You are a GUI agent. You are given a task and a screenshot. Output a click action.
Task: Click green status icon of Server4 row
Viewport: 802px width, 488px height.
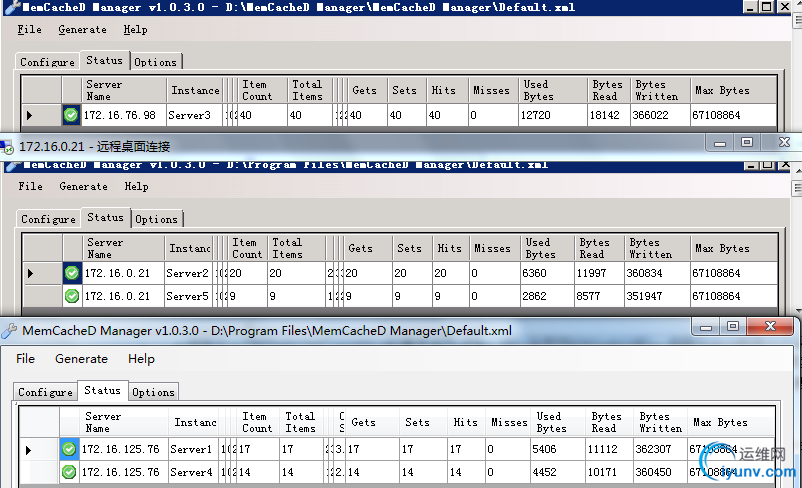coord(69,472)
